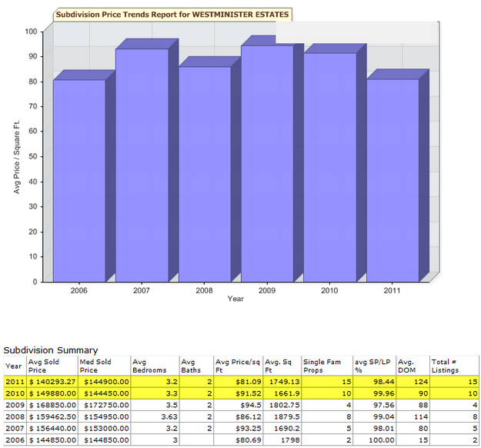Viewport: 481px width, 448px height.
Task: Click the chart title Subdivision Price Trends Report
Action: pos(172,15)
